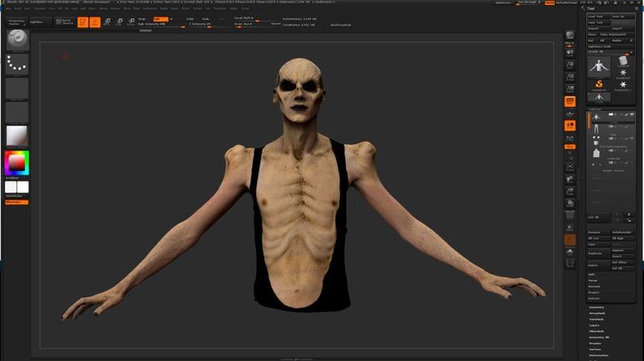Open the empty texture slot

tap(17, 112)
